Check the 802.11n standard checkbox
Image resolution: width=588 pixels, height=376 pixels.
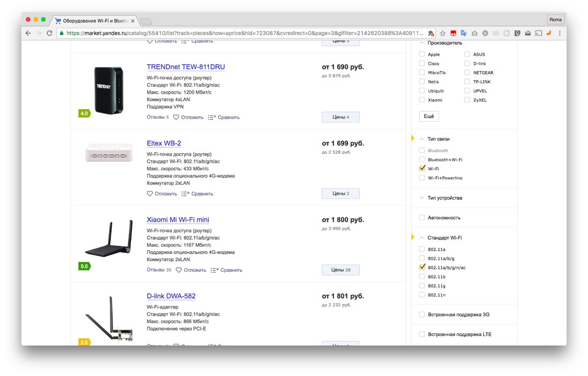point(422,295)
